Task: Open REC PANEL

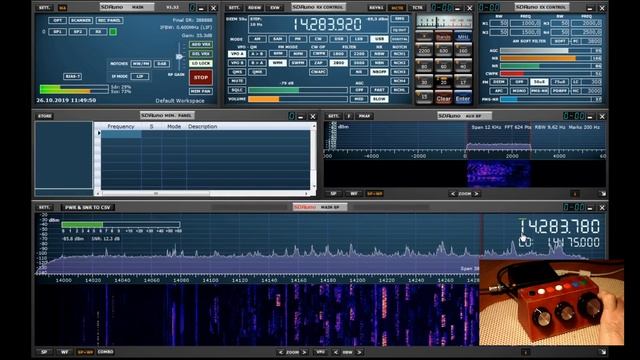Action: pos(109,20)
